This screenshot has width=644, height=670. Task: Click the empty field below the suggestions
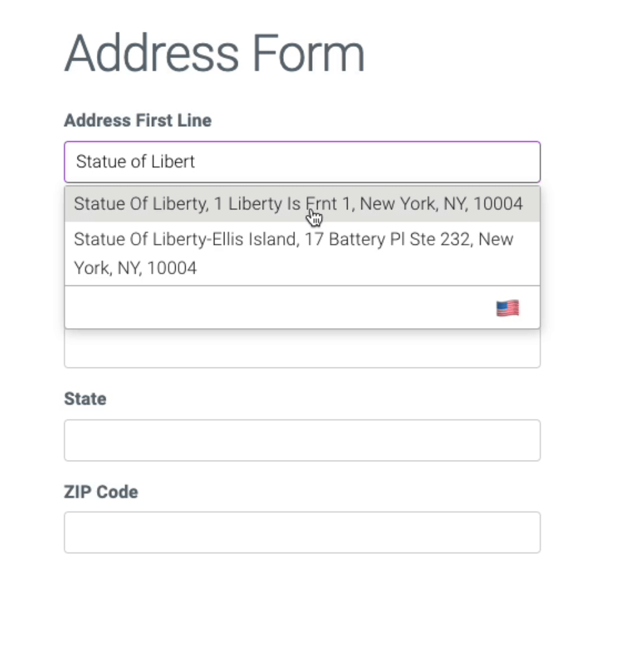tap(302, 350)
